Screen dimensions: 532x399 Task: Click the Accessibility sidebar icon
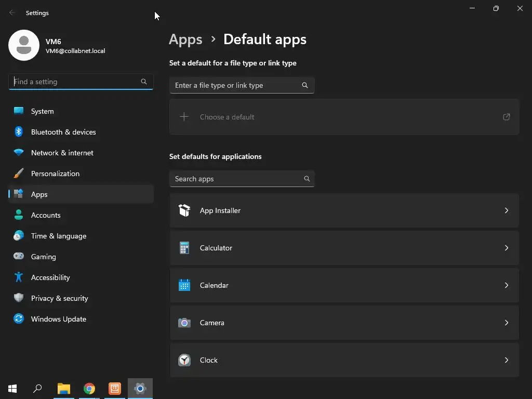19,277
